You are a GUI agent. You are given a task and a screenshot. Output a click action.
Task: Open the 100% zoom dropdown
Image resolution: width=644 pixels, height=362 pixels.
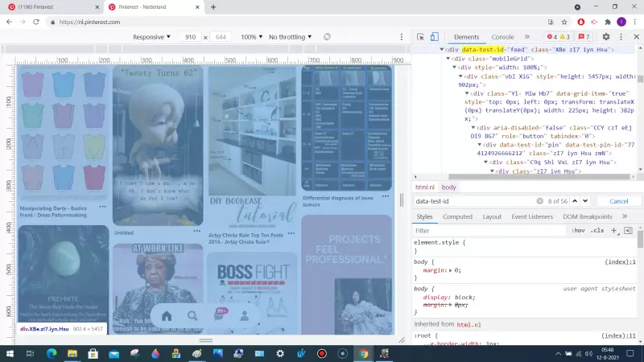click(x=252, y=37)
